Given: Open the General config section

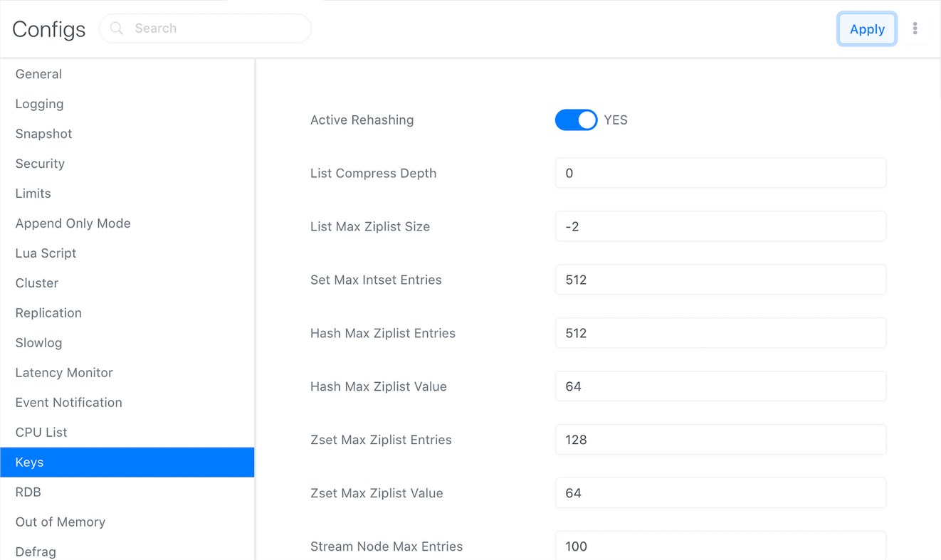Looking at the screenshot, I should click(38, 74).
